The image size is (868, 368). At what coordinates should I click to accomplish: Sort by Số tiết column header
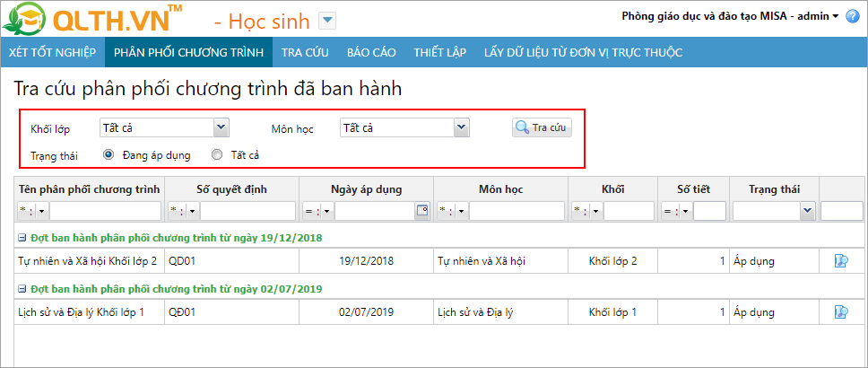pos(694,189)
